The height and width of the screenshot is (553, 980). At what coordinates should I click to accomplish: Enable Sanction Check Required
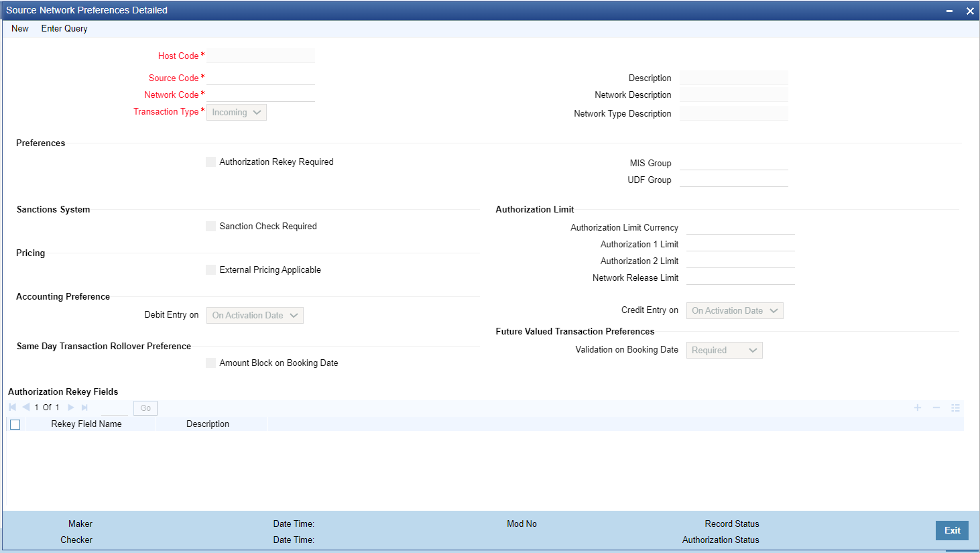211,227
